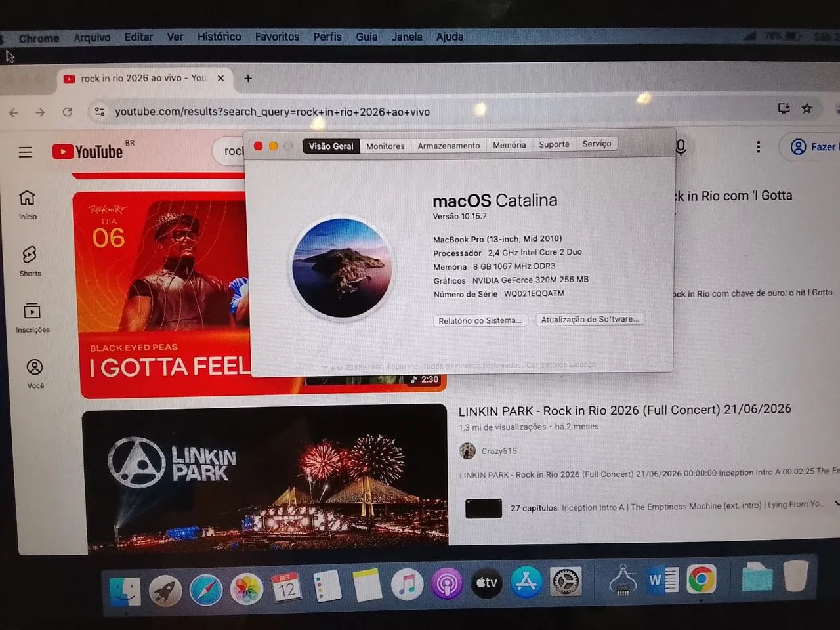Open Notes from the Dock
This screenshot has width=840, height=630.
point(367,585)
